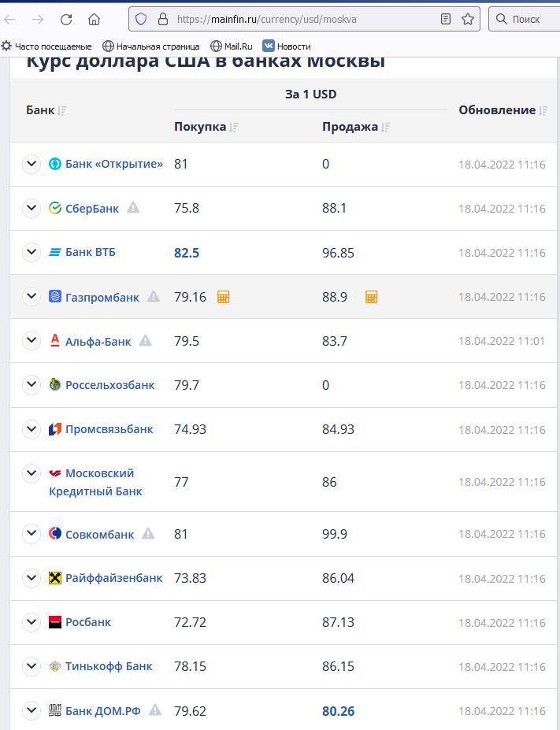Open Gazprombank sale rate calculator icon

tap(371, 297)
